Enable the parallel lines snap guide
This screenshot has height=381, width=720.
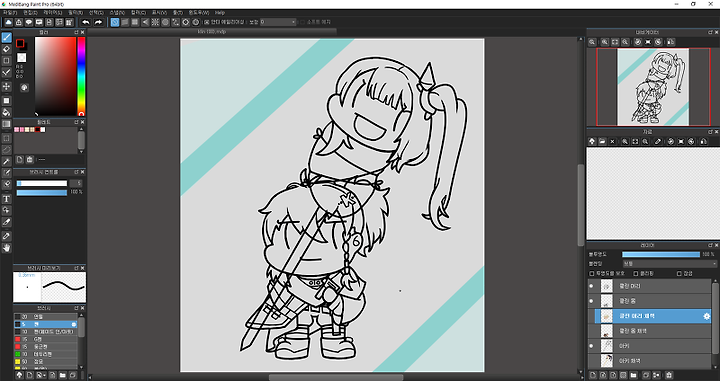point(125,22)
